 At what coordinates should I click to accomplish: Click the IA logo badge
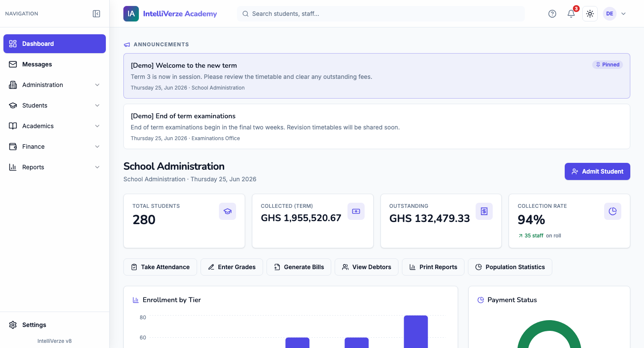point(131,14)
